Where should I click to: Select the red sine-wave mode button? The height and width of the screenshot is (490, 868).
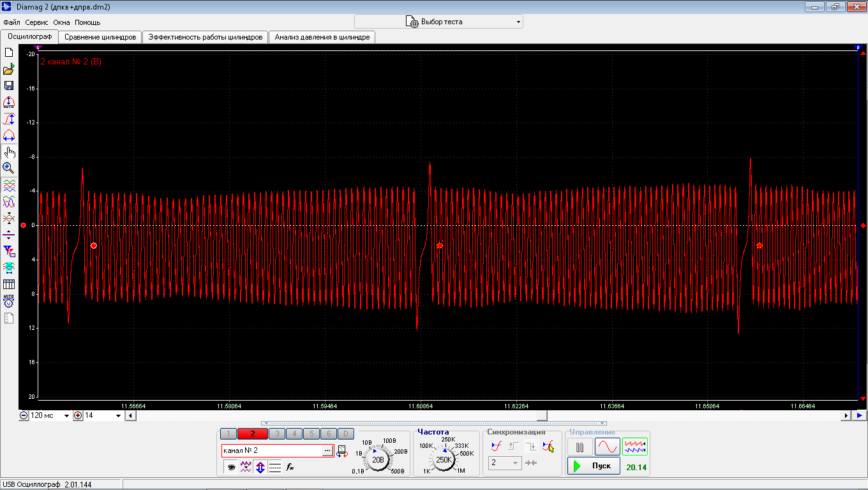[x=608, y=447]
